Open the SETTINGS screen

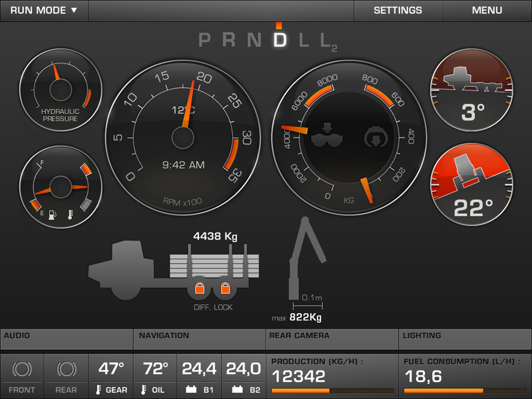click(x=398, y=10)
